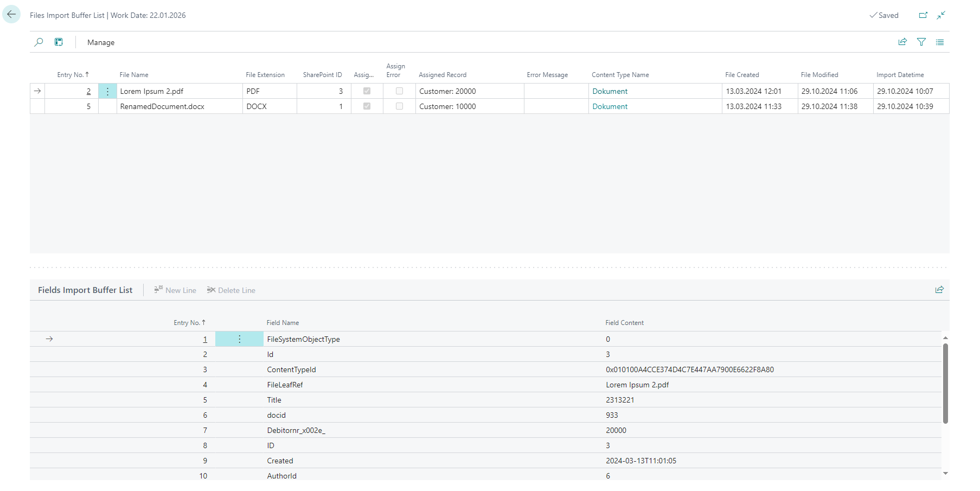This screenshot has width=980, height=491.
Task: Toggle Assigned checkbox for RenamedDocument.docx
Action: 367,106
